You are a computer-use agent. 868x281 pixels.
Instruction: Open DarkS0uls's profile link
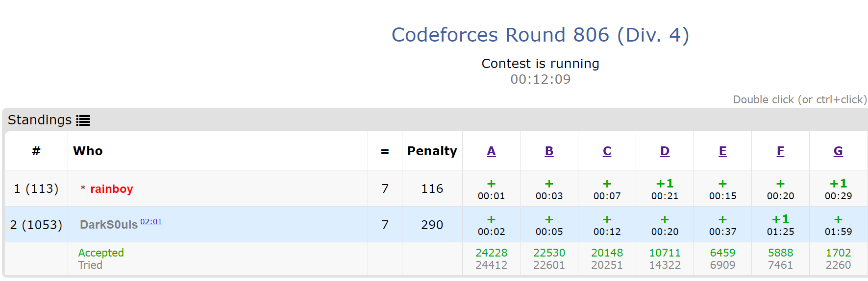[x=109, y=225]
